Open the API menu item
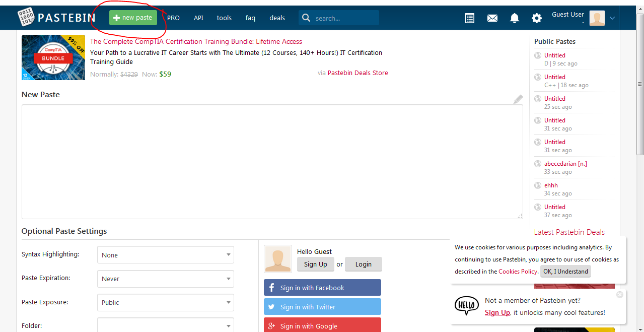The height and width of the screenshot is (332, 644). click(x=199, y=18)
